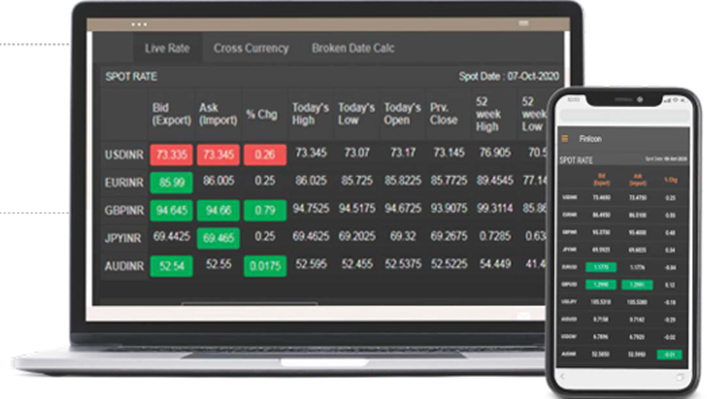Screen dimensions: 707x399
Task: Select GBPINR Today's Low value 94.5175
Action: pos(357,209)
